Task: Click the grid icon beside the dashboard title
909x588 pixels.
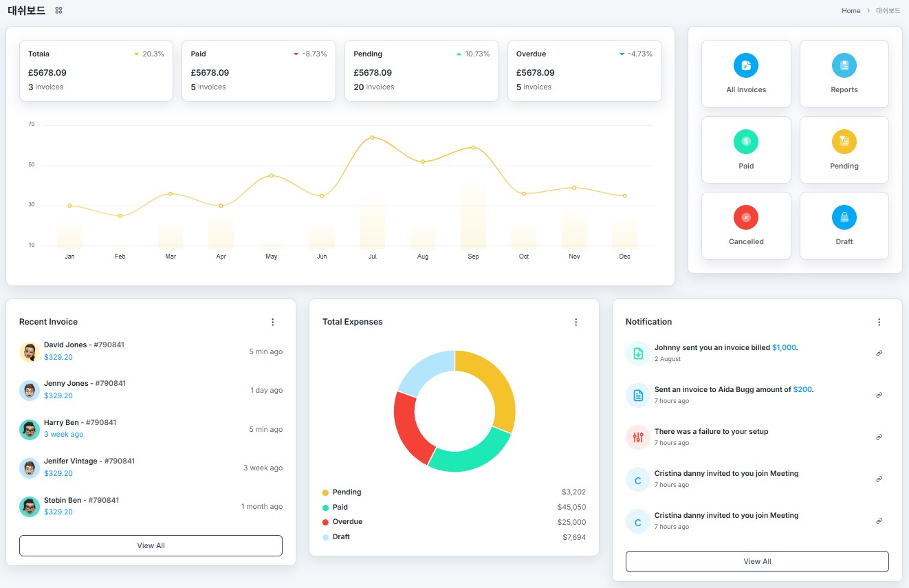Action: point(58,10)
